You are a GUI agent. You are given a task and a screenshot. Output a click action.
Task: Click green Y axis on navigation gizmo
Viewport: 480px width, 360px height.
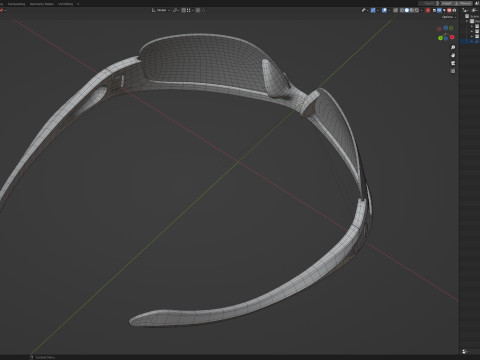click(x=440, y=38)
